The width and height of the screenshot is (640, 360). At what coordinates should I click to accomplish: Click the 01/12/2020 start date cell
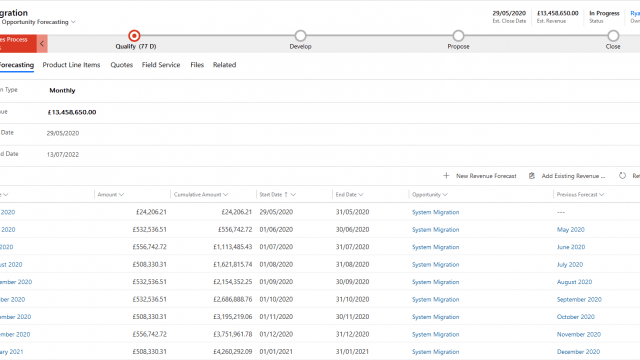pos(276,334)
